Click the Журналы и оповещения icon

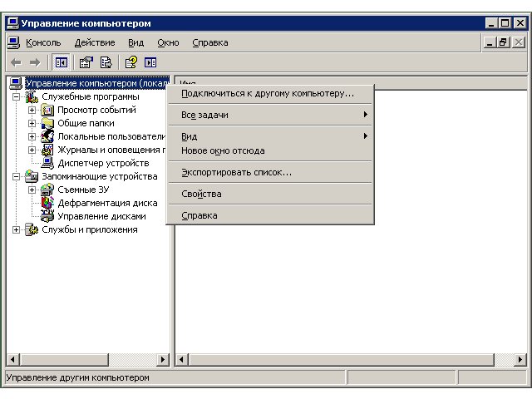tap(47, 150)
